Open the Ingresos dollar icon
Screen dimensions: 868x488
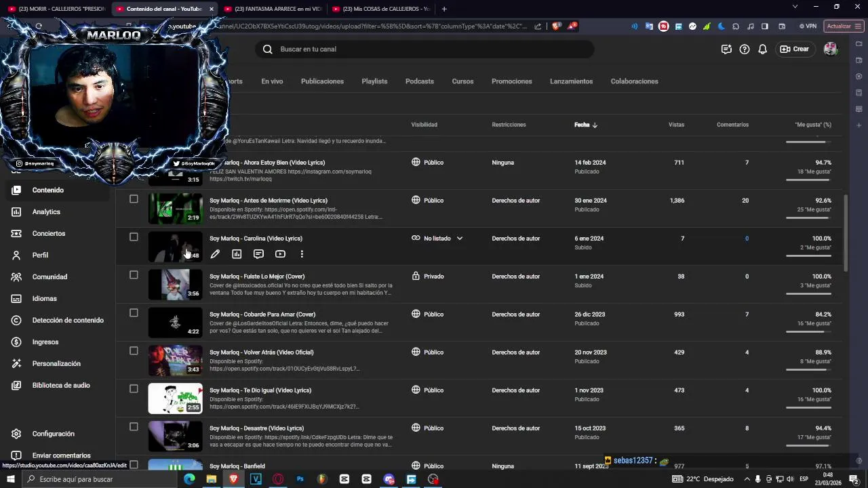16,342
